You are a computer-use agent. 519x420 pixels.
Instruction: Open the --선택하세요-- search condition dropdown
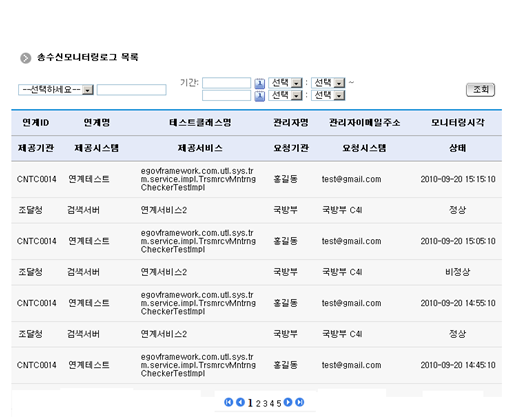pos(56,90)
